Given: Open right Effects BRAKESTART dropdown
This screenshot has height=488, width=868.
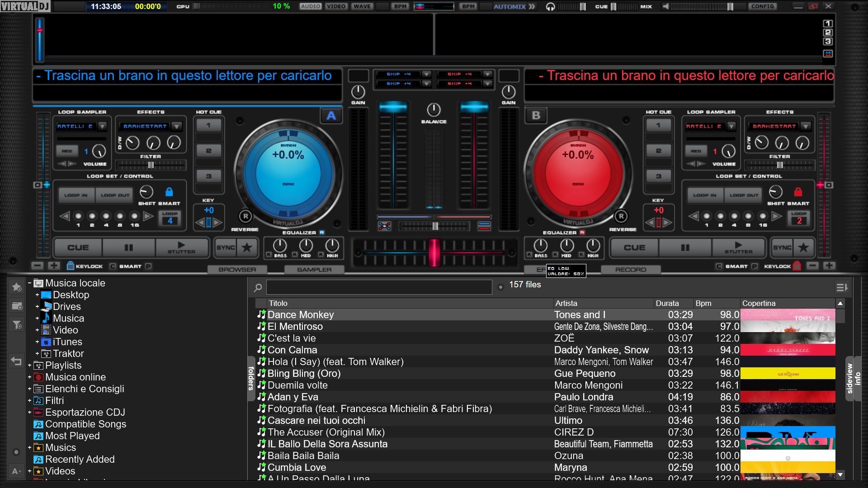Looking at the screenshot, I should pos(806,126).
